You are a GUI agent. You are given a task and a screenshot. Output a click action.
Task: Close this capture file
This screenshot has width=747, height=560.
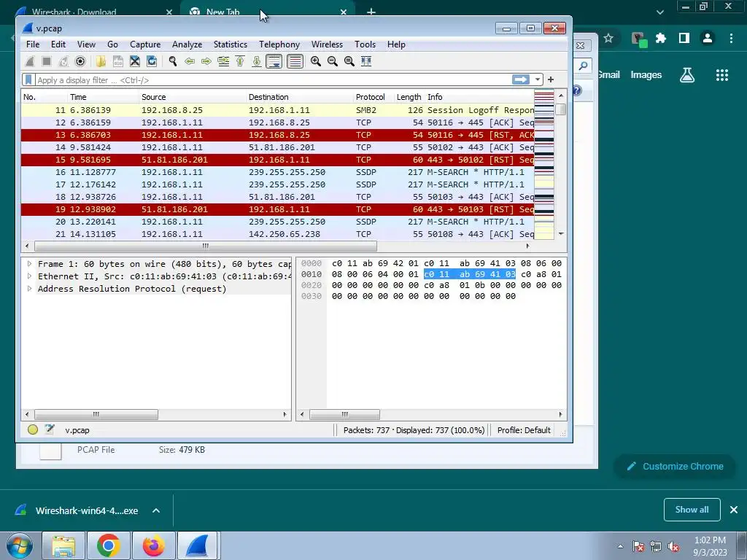[135, 61]
